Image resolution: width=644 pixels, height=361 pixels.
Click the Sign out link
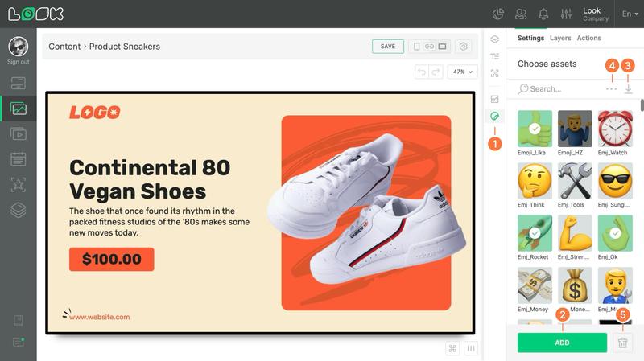pyautogui.click(x=18, y=62)
